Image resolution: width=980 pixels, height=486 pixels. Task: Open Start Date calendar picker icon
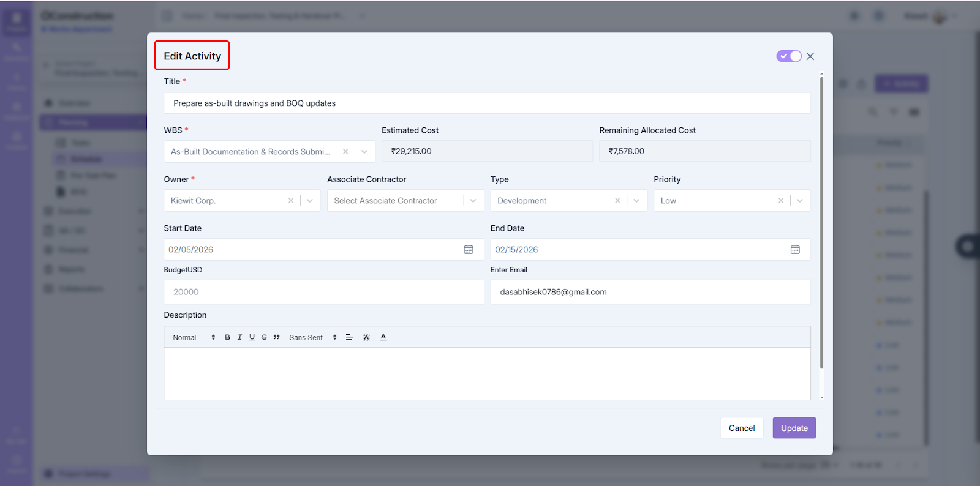[469, 250]
